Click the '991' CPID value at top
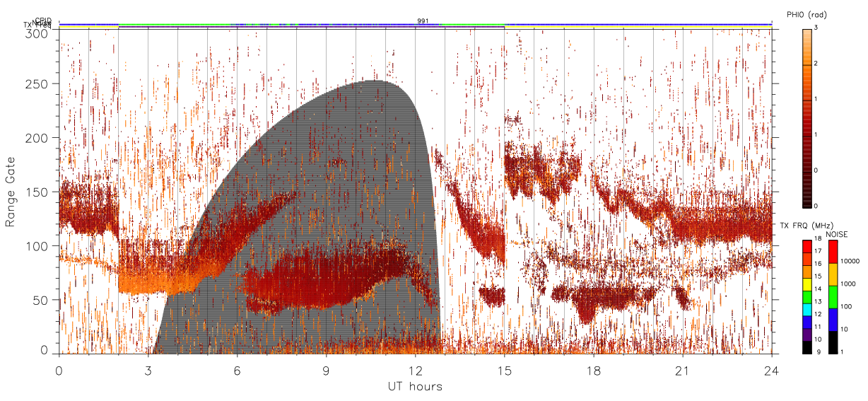Screen dimensions: 868x401 [423, 21]
